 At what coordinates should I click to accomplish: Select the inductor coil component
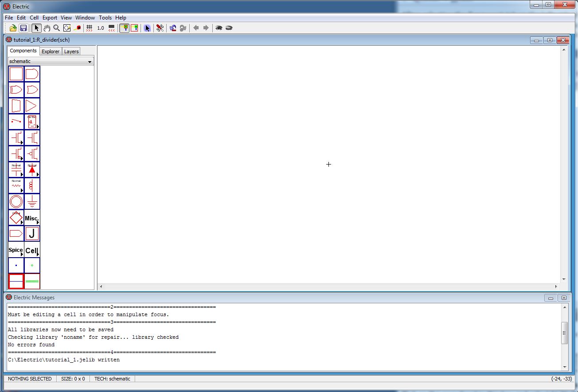point(32,185)
